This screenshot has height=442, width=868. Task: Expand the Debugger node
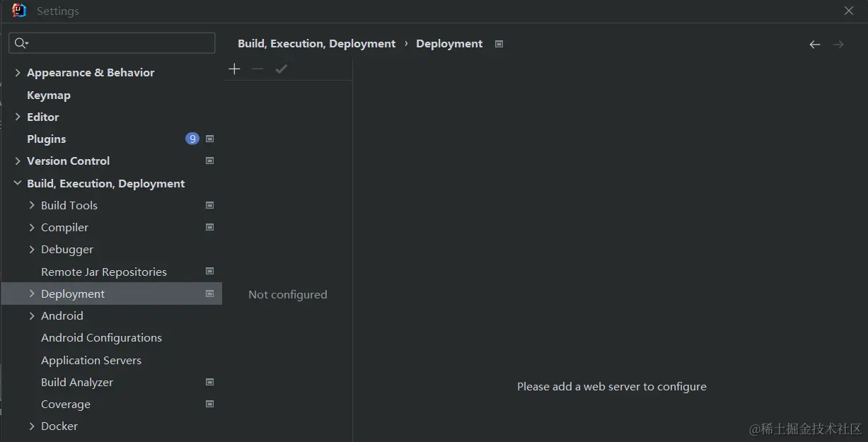point(32,249)
